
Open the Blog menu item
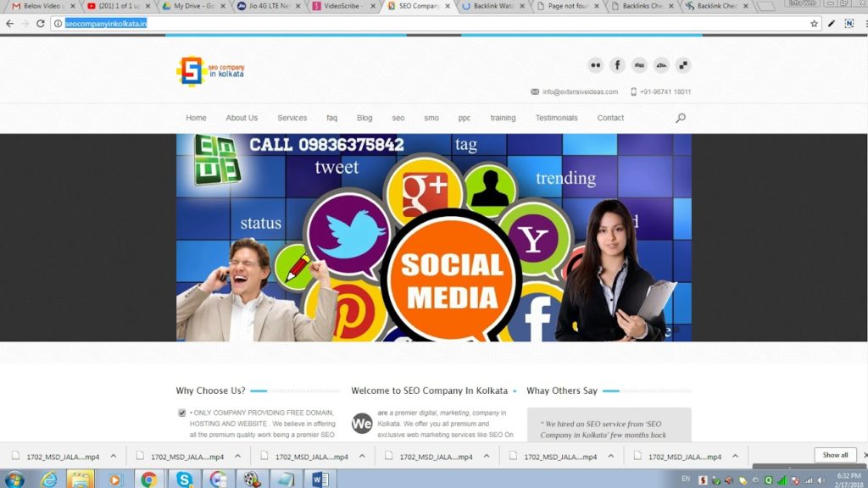364,118
